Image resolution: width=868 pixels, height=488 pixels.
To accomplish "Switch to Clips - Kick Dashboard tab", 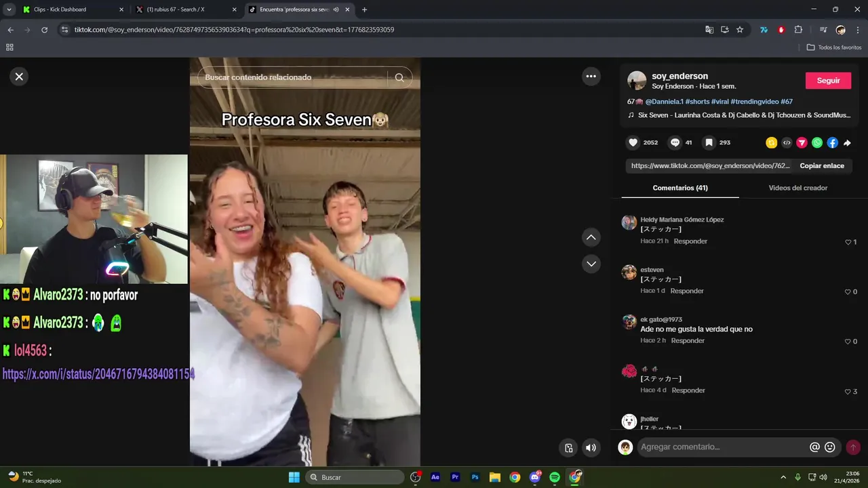I will 73,9.
